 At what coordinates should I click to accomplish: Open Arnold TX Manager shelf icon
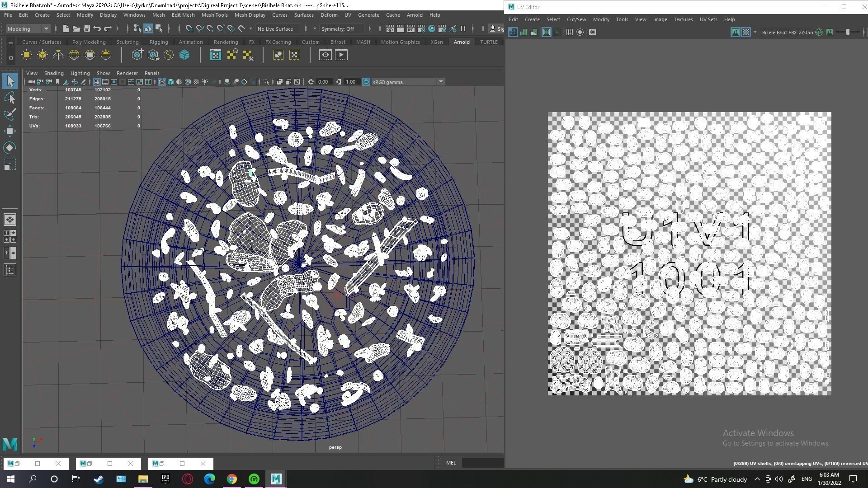click(216, 55)
